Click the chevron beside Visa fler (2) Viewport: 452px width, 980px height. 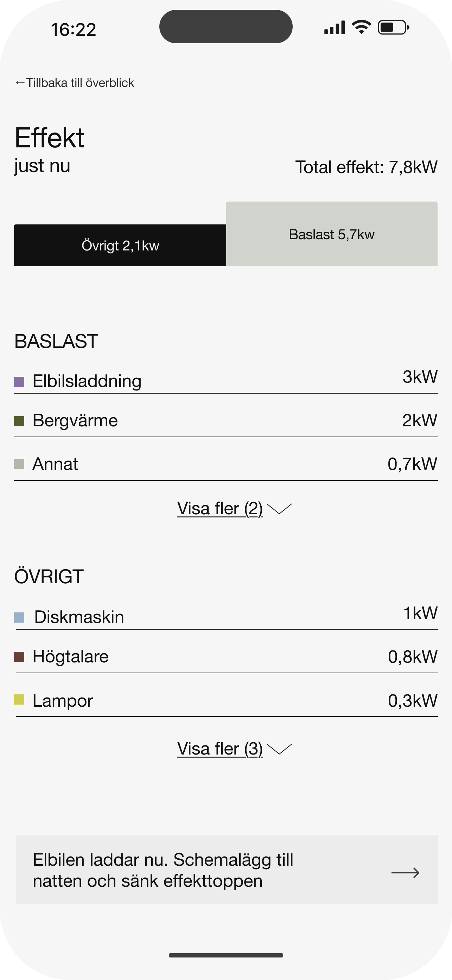279,509
